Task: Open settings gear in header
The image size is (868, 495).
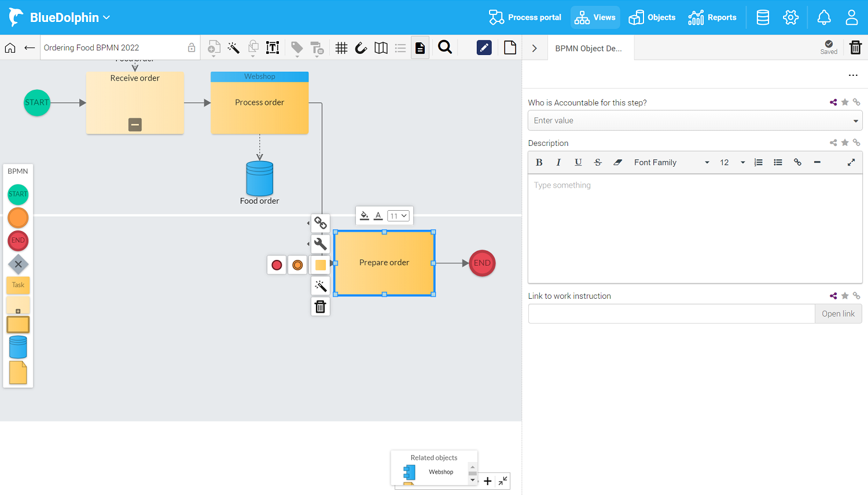Action: point(790,17)
